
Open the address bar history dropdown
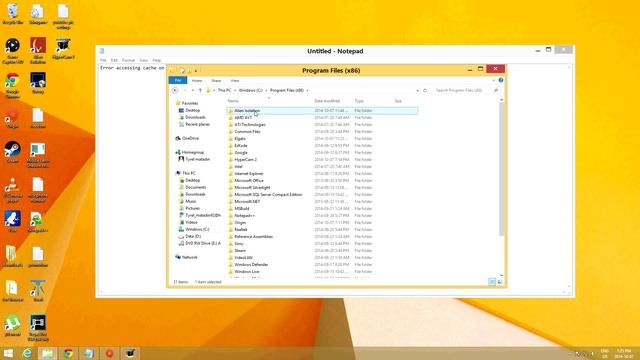point(417,90)
